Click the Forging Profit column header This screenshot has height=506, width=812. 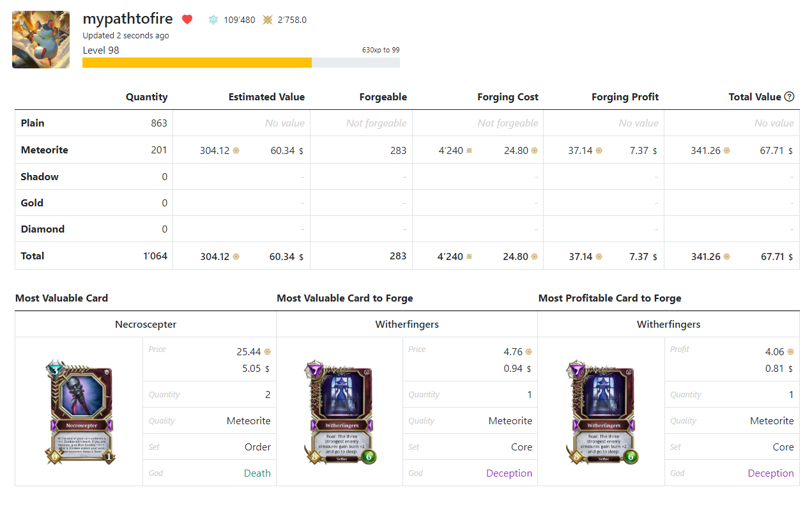(x=625, y=97)
